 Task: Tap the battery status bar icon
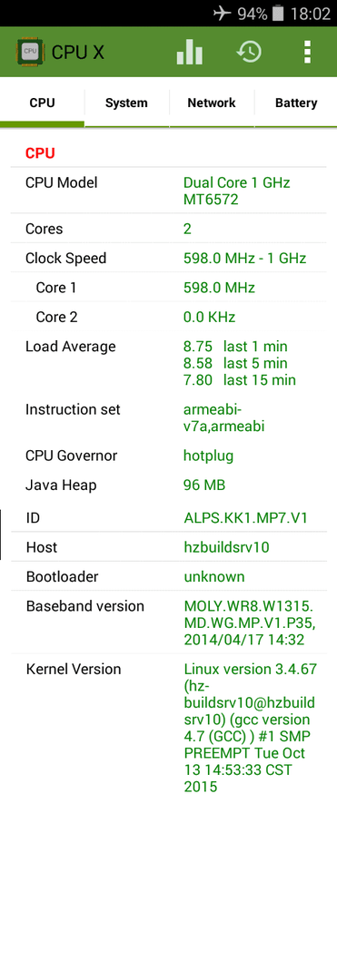tap(278, 13)
